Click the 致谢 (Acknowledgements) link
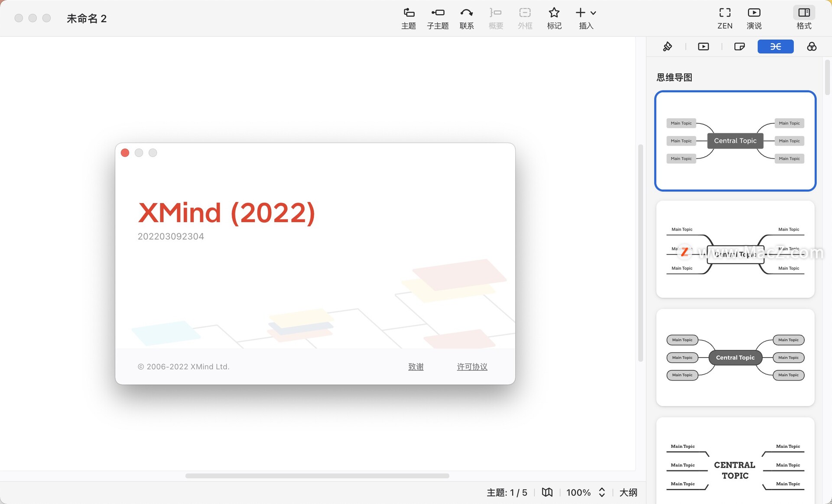The height and width of the screenshot is (504, 832). 416,366
